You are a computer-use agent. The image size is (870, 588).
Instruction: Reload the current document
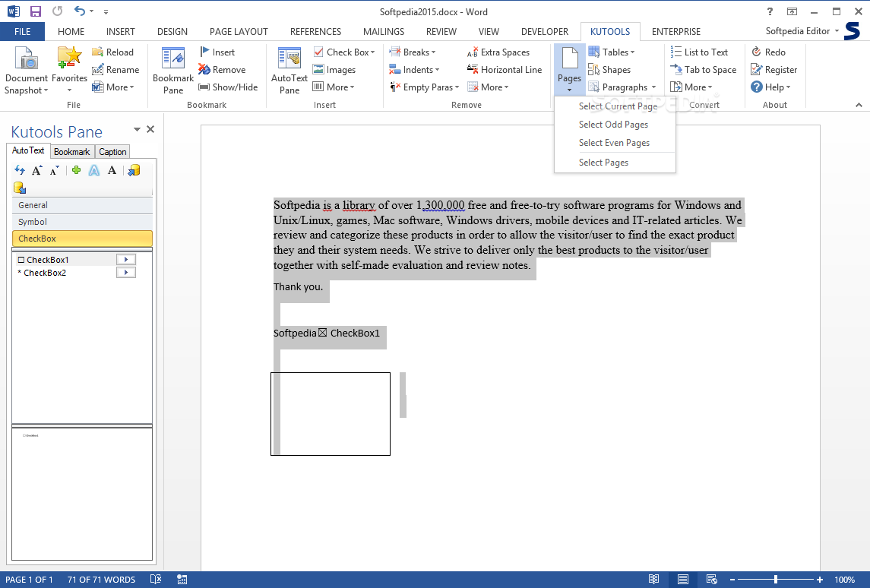point(113,52)
